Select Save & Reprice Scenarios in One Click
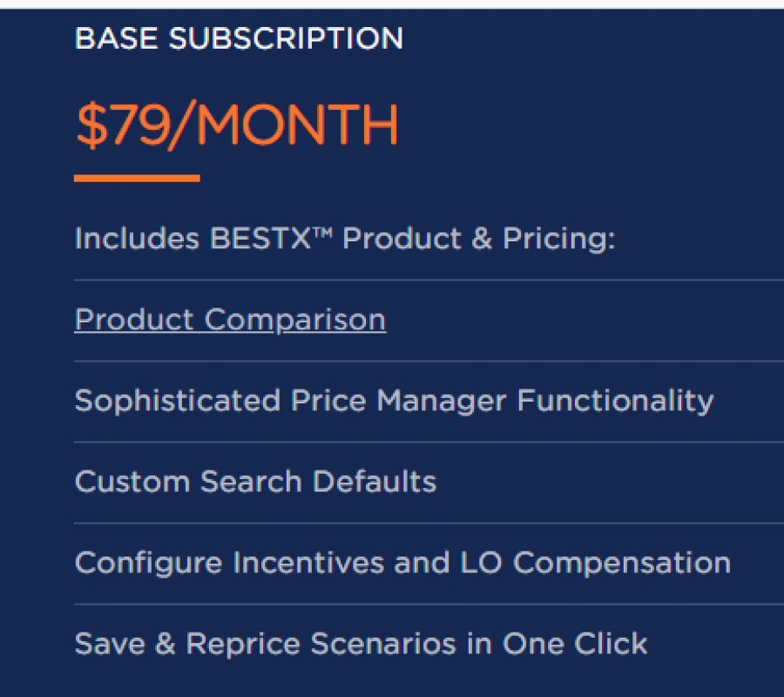The height and width of the screenshot is (697, 784). 362,644
